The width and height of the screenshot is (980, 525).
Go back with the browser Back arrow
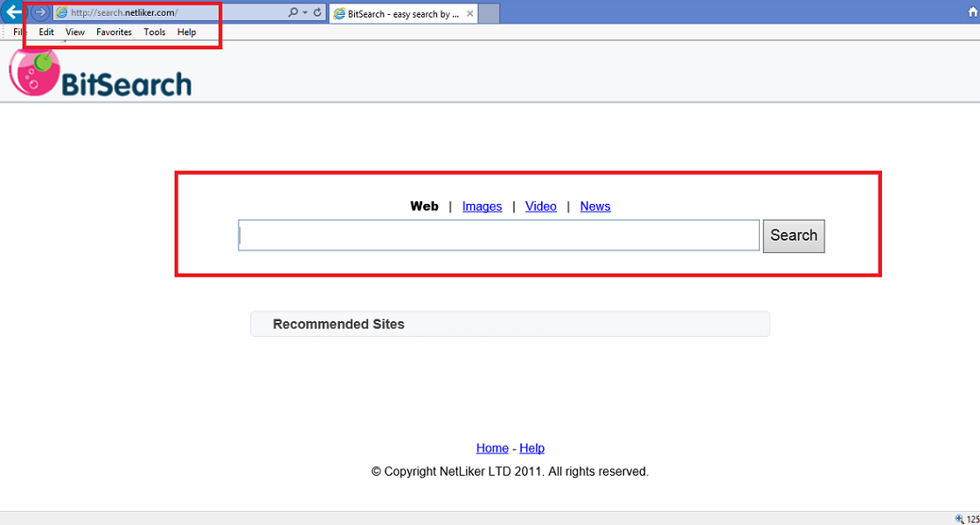11,11
